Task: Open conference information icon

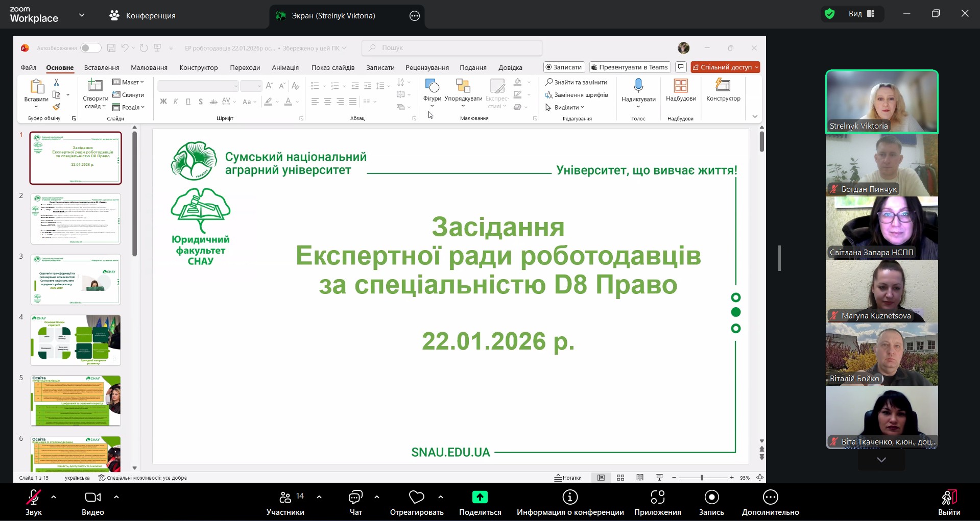Action: tap(570, 498)
